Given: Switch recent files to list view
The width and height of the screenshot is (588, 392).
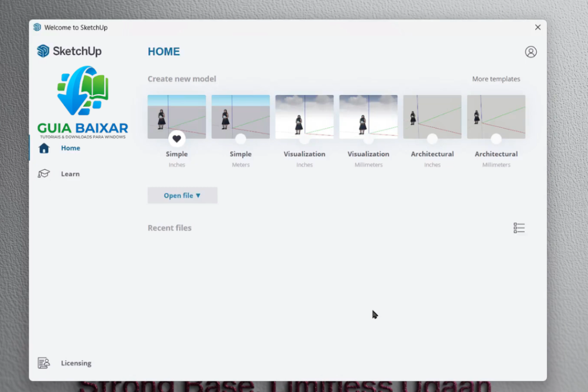Looking at the screenshot, I should click(x=519, y=228).
